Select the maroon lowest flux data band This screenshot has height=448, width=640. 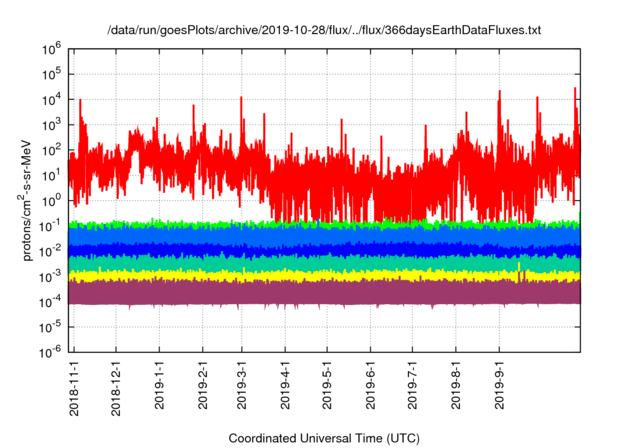pyautogui.click(x=300, y=292)
